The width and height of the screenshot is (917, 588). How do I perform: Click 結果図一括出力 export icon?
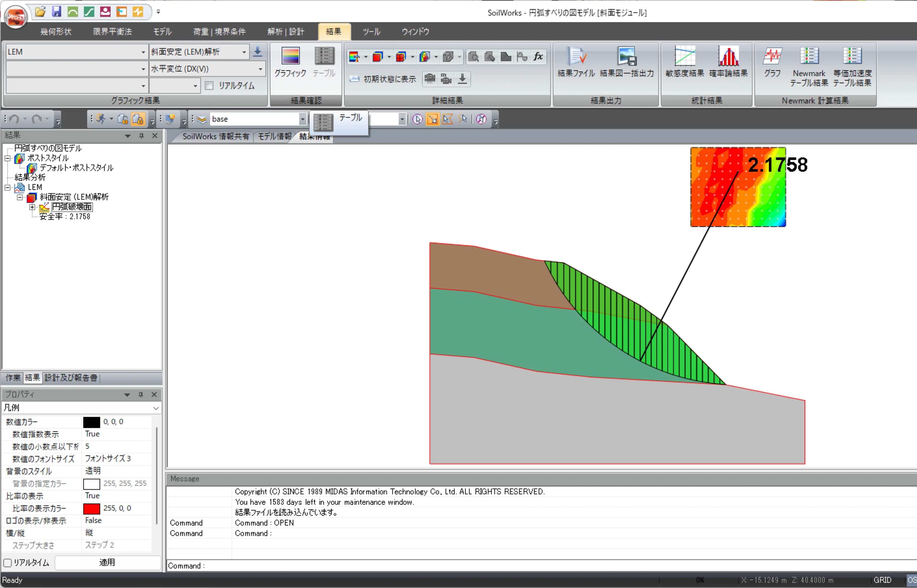tap(627, 62)
